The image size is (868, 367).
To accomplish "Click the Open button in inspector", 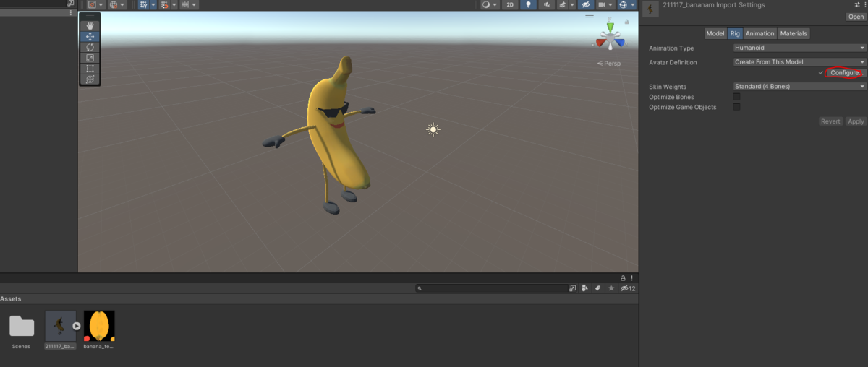I will tap(856, 17).
